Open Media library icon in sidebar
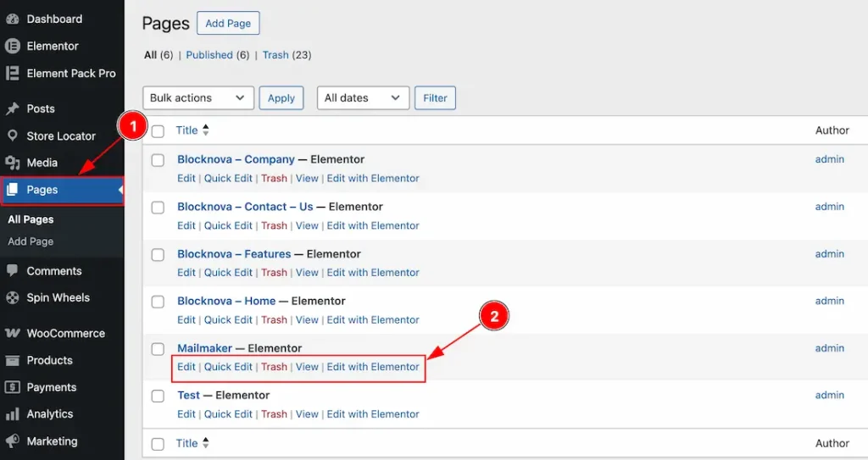Screen dimensions: 868x460 pos(13,163)
